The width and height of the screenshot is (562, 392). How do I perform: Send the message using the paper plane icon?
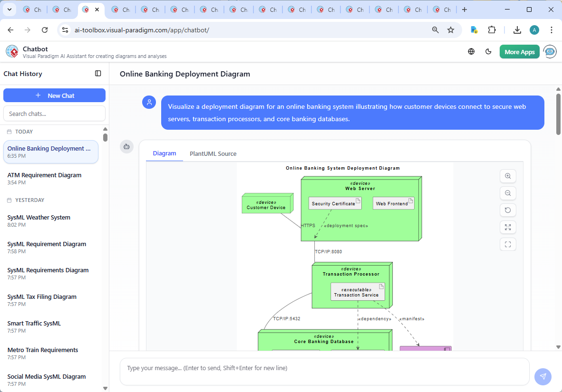pyautogui.click(x=543, y=376)
